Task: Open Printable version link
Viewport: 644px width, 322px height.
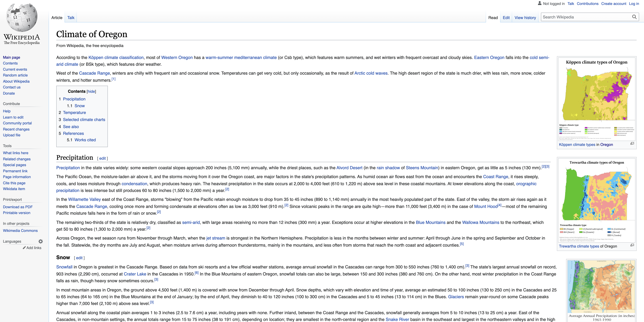Action: (x=17, y=213)
